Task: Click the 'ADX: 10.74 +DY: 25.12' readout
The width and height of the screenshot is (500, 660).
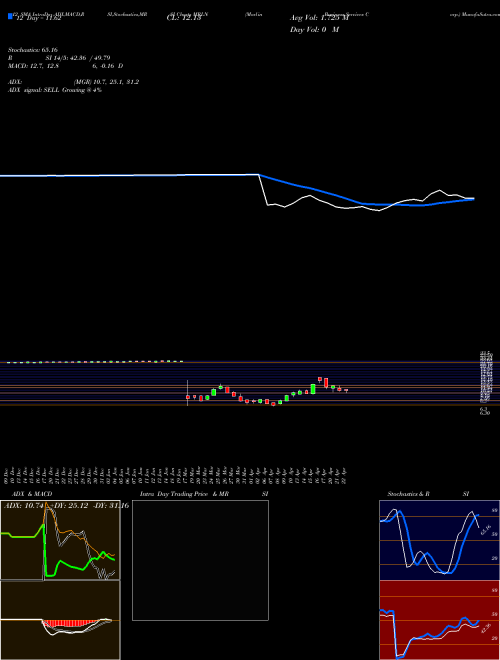Action: [x=46, y=506]
